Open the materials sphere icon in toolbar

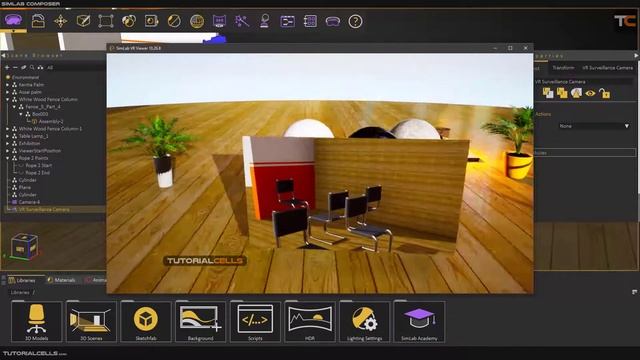click(129, 21)
